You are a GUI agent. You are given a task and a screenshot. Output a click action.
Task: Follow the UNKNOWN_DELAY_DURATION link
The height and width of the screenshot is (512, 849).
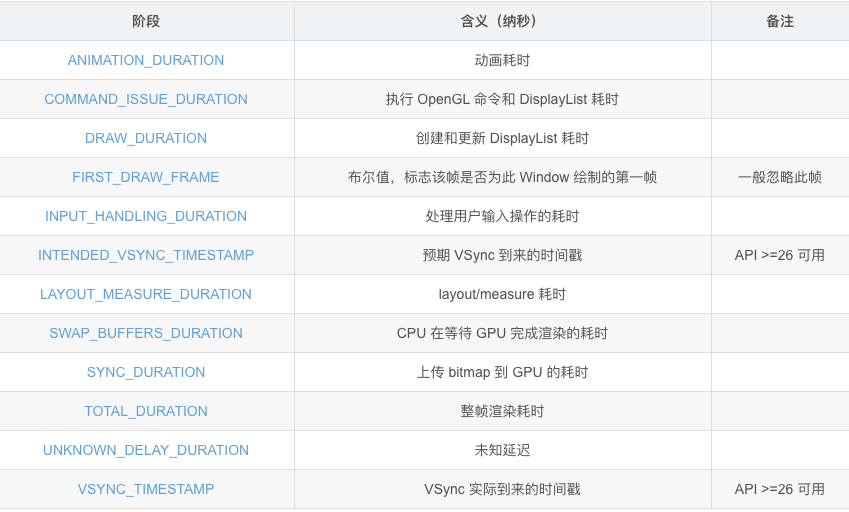point(146,450)
